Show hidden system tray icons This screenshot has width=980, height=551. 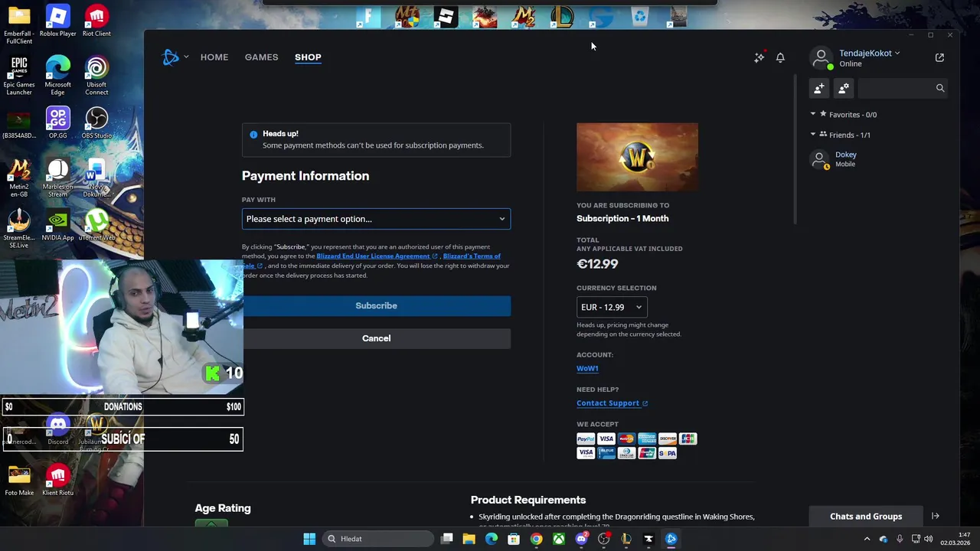[867, 539]
